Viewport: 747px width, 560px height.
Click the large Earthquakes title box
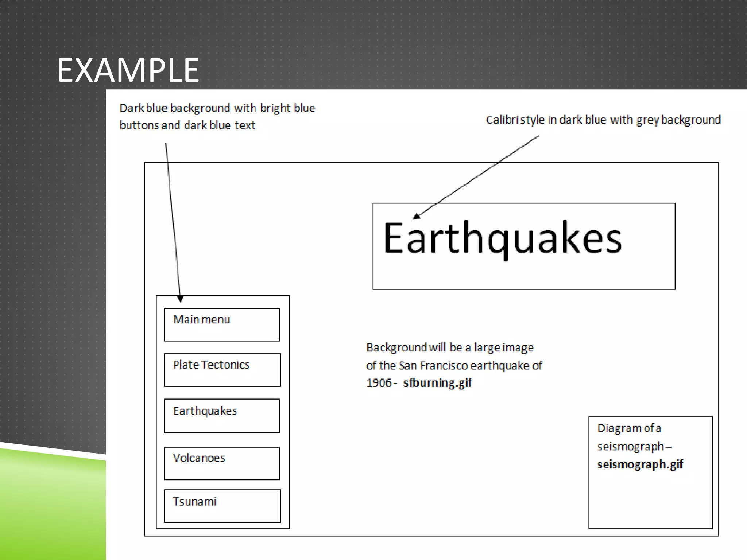[524, 246]
